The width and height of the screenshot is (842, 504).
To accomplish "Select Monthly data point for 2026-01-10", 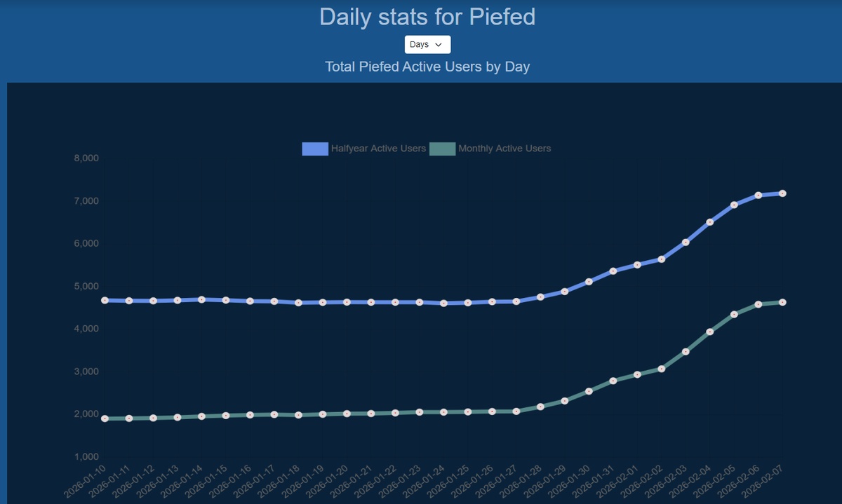I will coord(105,418).
